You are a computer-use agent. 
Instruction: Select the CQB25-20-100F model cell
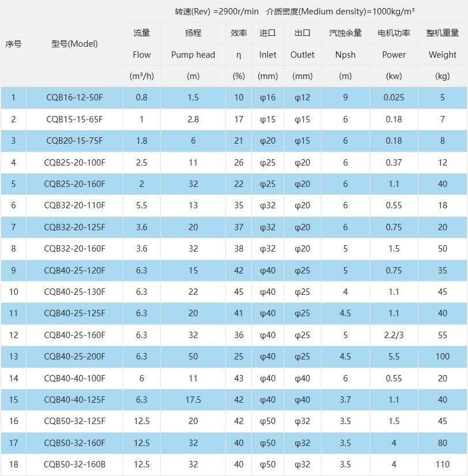[74, 163]
